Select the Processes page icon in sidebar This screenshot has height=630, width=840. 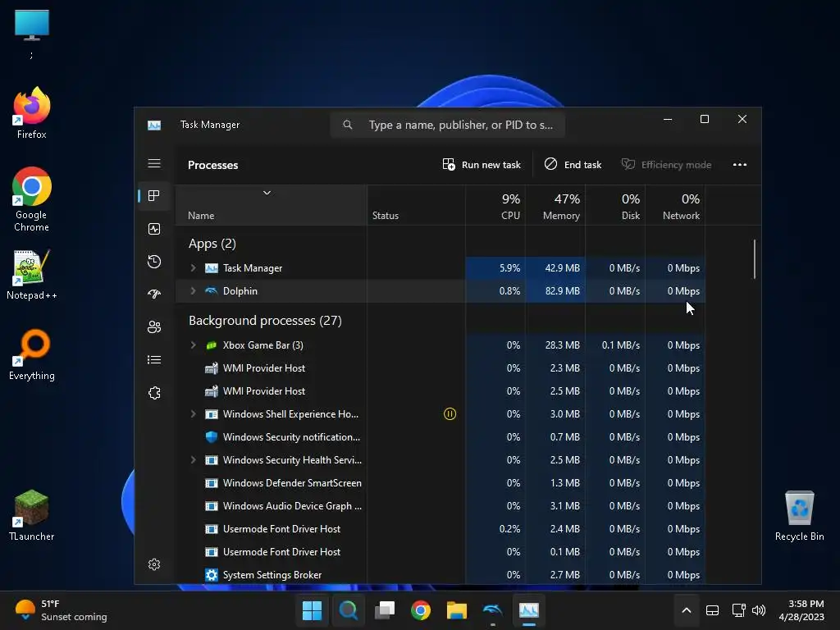[154, 196]
